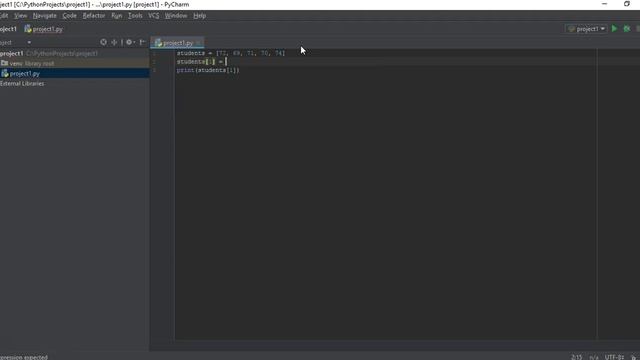Image resolution: width=640 pixels, height=360 pixels.
Task: Open the project1 run configuration dropdown
Action: pos(587,29)
